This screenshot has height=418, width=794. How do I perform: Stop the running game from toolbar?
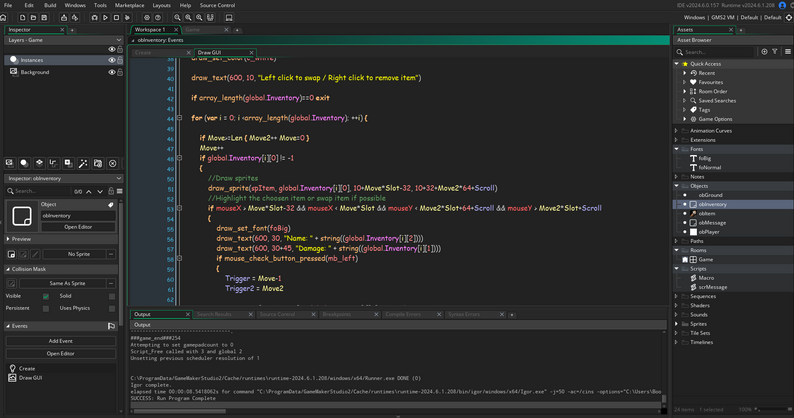click(x=116, y=17)
